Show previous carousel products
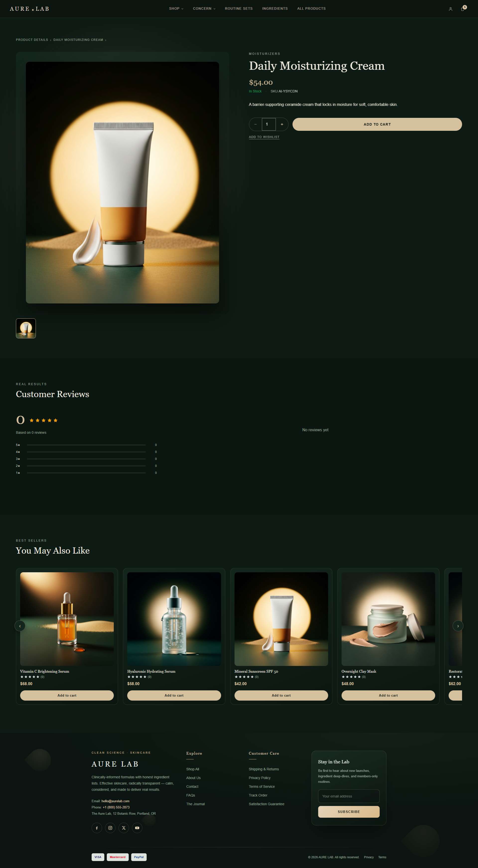 coord(20,626)
